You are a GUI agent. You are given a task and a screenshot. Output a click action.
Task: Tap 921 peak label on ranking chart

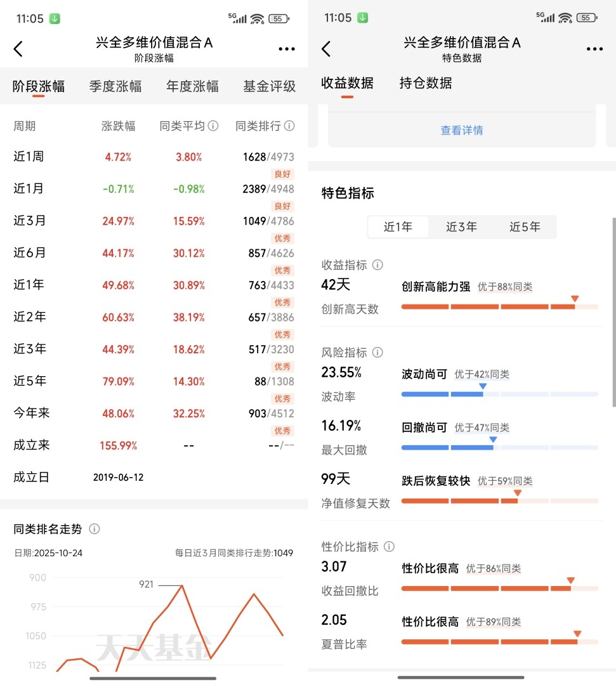147,584
